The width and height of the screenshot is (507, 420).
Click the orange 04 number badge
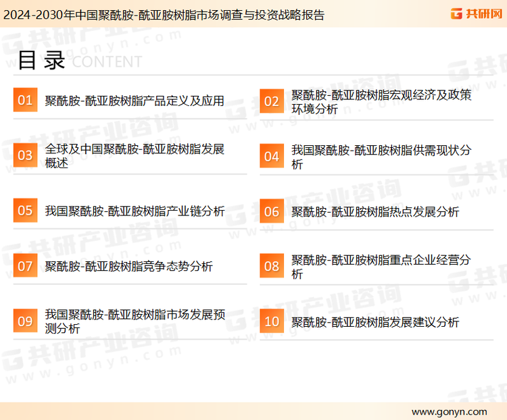click(x=272, y=156)
